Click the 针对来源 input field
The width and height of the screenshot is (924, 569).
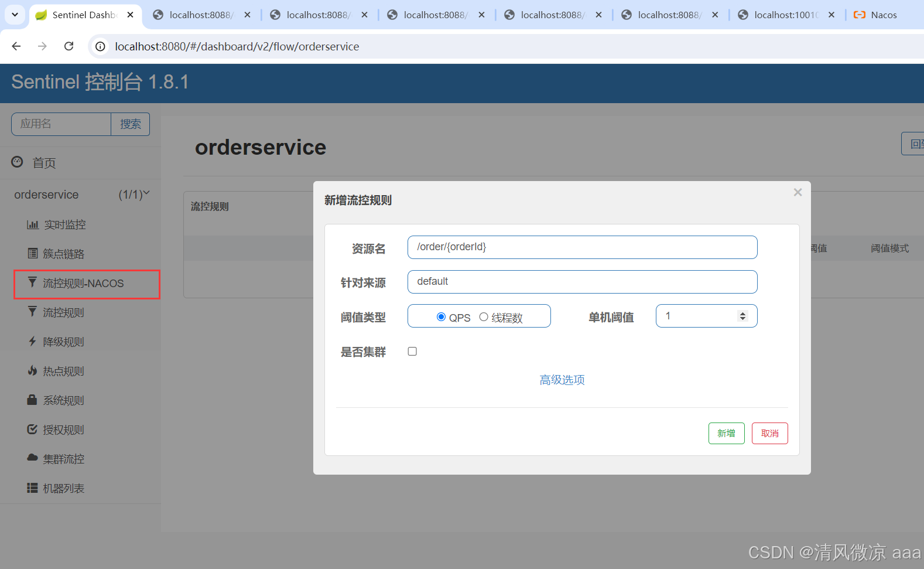pyautogui.click(x=582, y=282)
